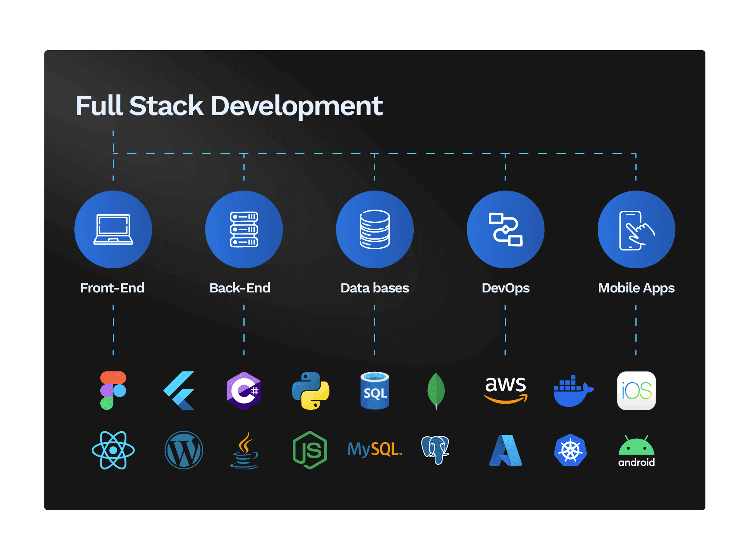
Task: Select the C# logo
Action: click(244, 390)
